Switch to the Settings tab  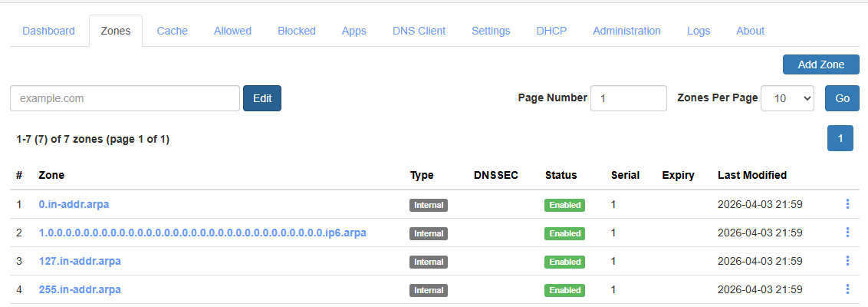coord(491,31)
